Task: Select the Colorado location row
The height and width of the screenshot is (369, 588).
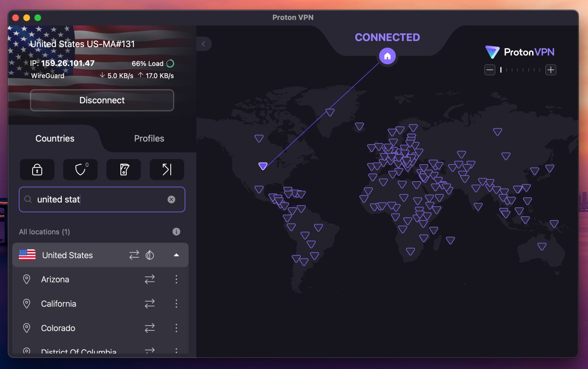Action: (x=100, y=328)
